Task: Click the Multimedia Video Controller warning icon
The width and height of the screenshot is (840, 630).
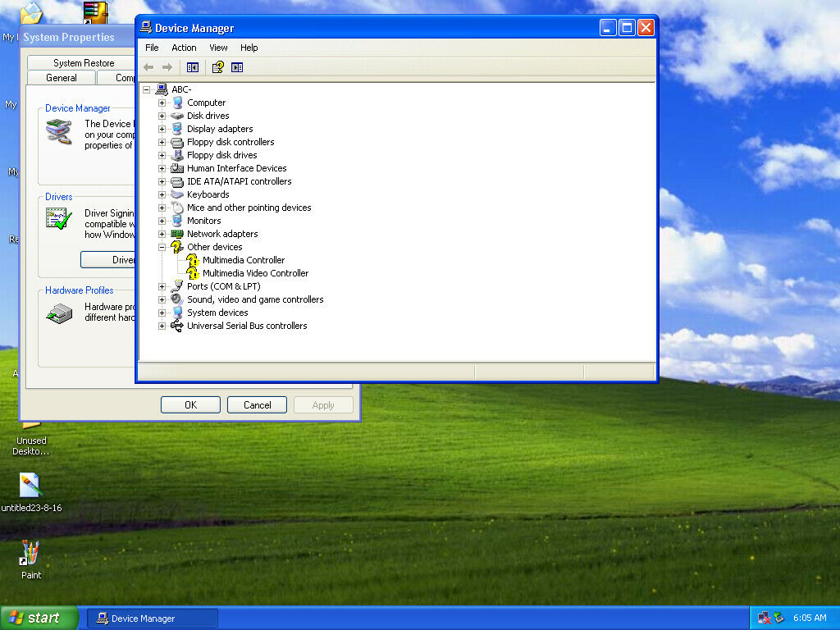Action: click(193, 273)
